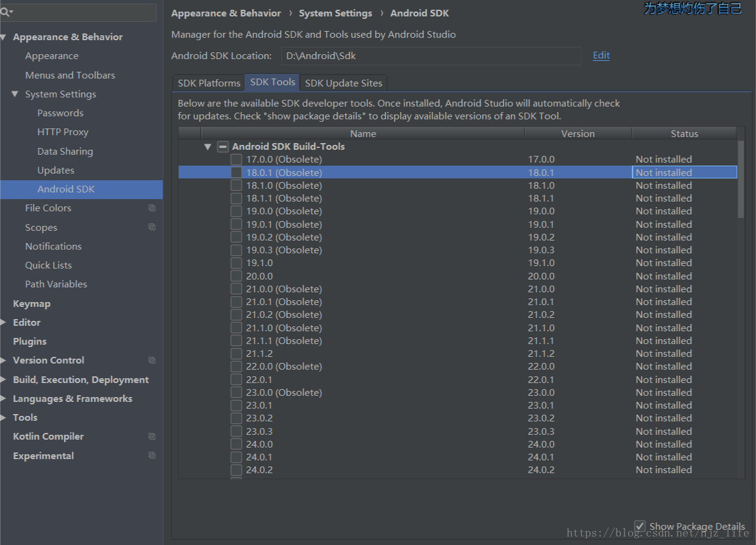Image resolution: width=756 pixels, height=545 pixels.
Task: Click the project-level icon beside Kotlin Compiler
Action: [152, 437]
